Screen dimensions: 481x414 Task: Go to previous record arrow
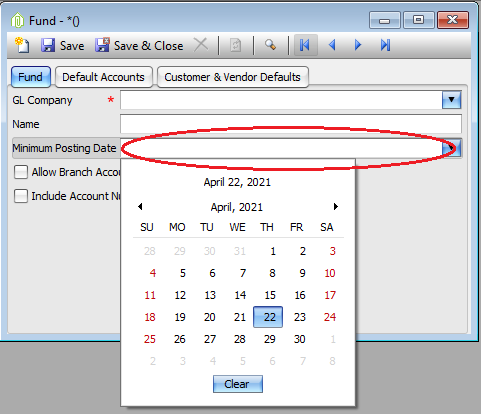click(x=332, y=45)
